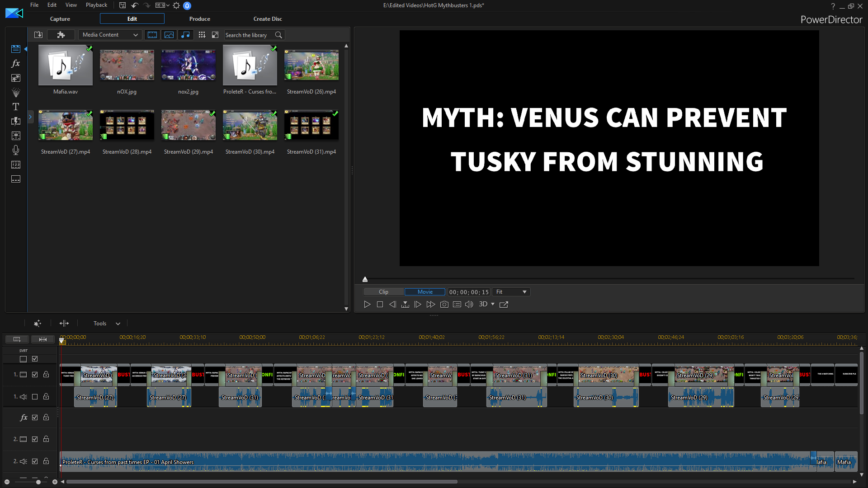Disable video track 1 visibility checkbox
This screenshot has width=868, height=488.
pos(35,375)
